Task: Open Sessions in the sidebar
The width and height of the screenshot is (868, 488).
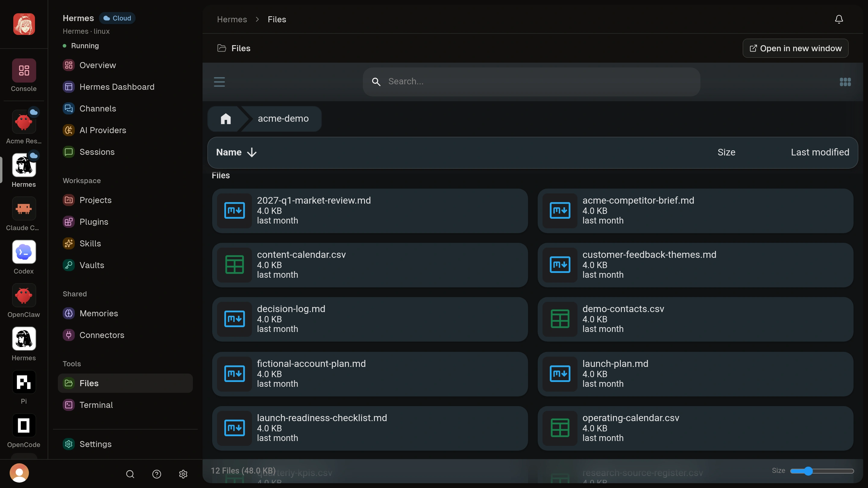Action: [x=125, y=152]
